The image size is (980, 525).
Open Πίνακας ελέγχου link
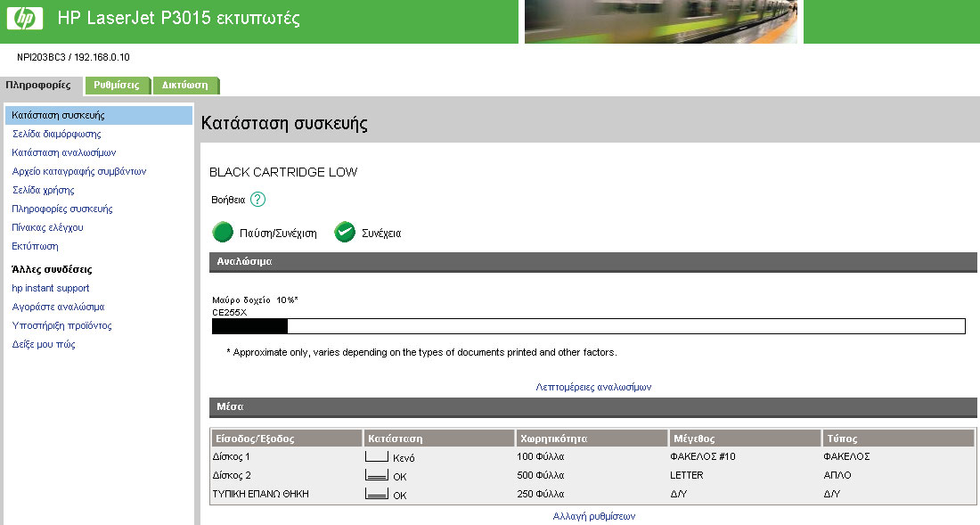pos(47,227)
